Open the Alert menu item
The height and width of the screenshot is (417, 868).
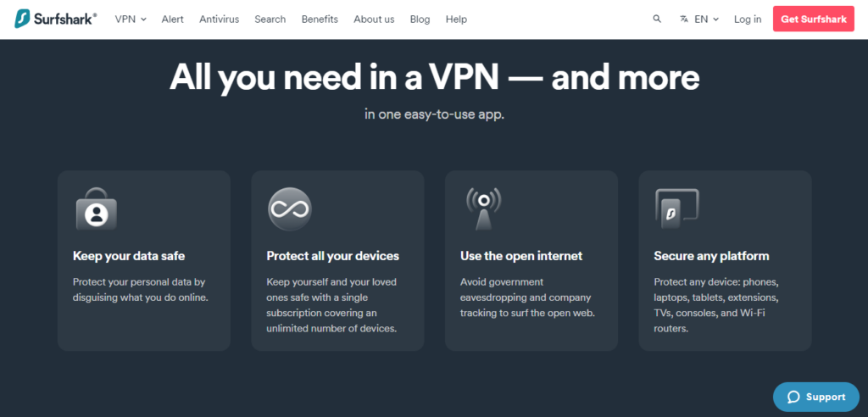click(x=173, y=19)
